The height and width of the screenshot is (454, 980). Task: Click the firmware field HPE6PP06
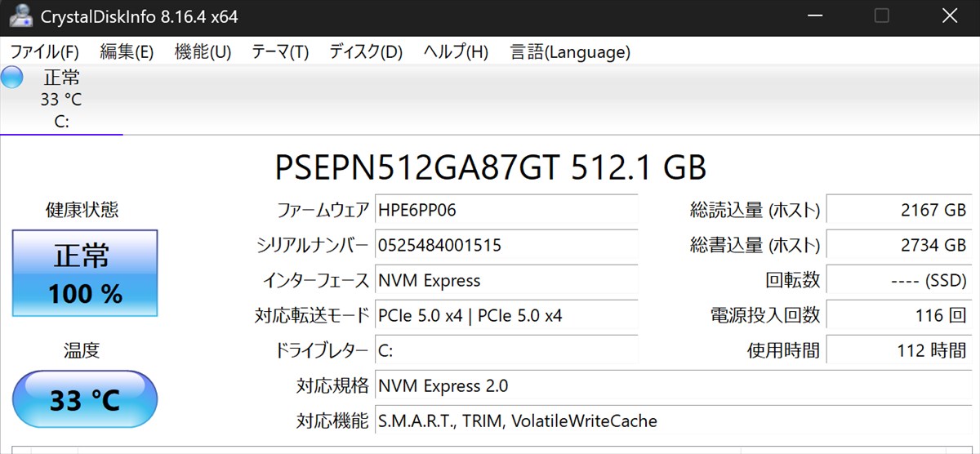(x=506, y=210)
